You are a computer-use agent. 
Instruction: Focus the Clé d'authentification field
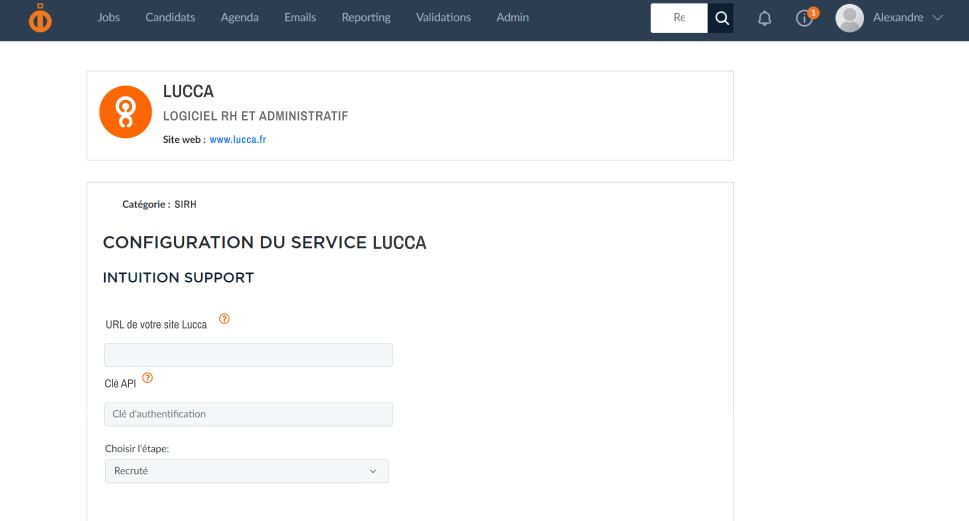pos(248,414)
